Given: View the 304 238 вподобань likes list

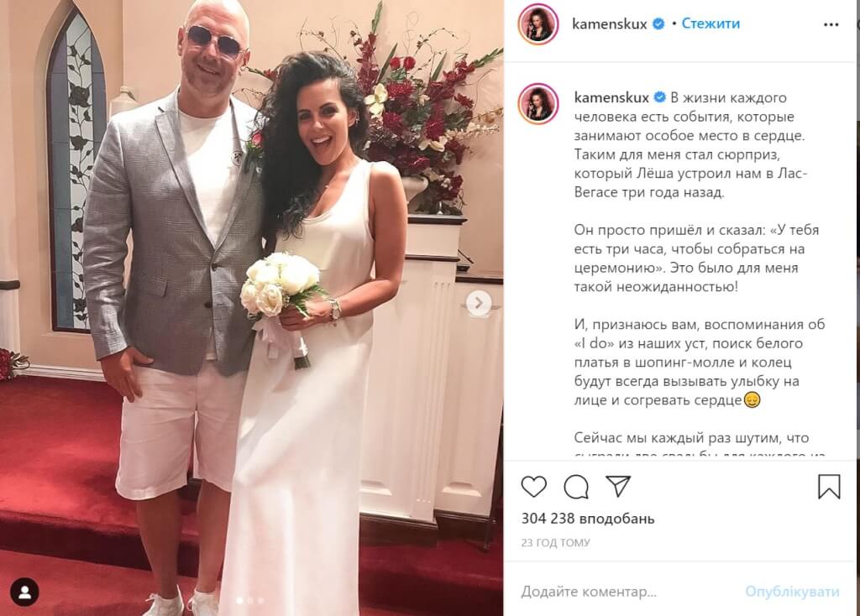Looking at the screenshot, I should pyautogui.click(x=587, y=519).
